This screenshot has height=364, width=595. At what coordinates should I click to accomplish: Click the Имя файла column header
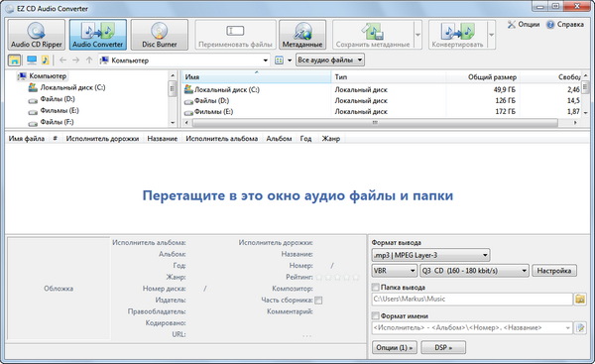27,139
